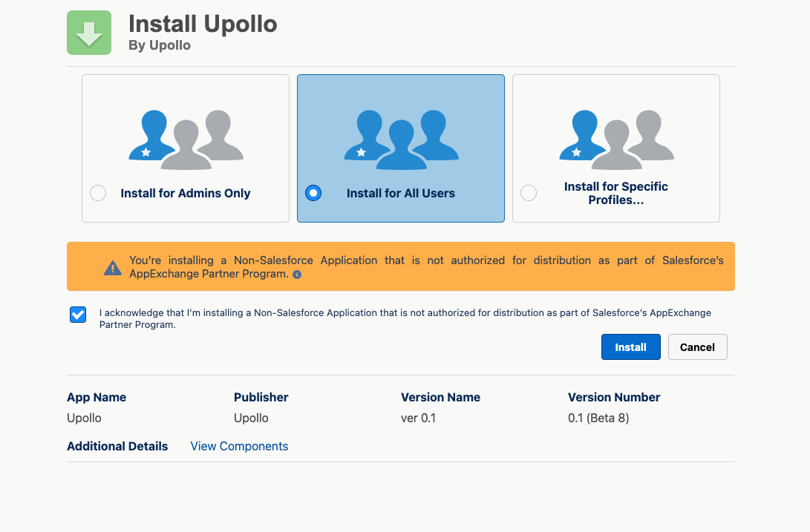This screenshot has width=810, height=532.
Task: Uncheck the acknowledge Non-Salesforce Application checkbox
Action: 78,315
